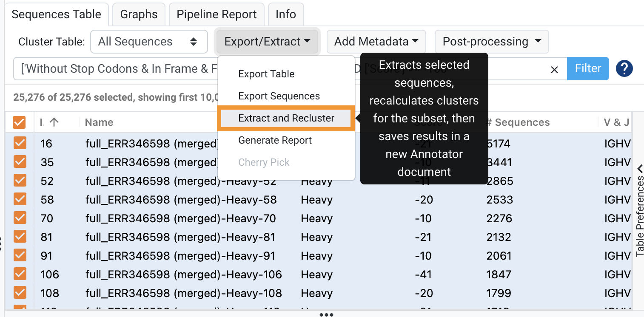This screenshot has width=644, height=317.
Task: Deselect the row 70 checkbox
Action: 20,218
